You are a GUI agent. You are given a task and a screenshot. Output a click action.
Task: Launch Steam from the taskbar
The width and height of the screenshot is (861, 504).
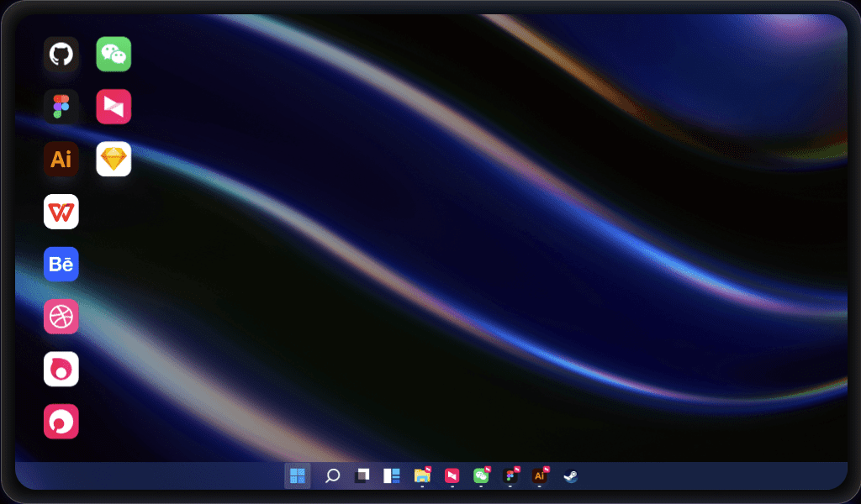coord(570,476)
